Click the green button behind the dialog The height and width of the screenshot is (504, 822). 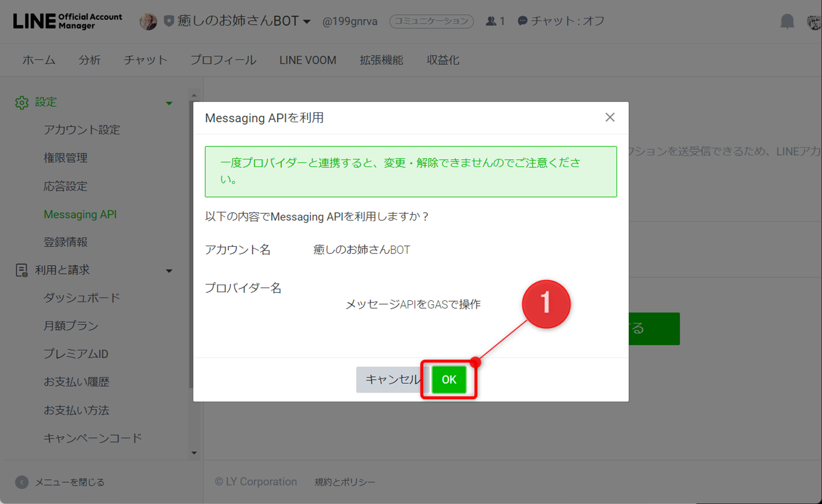(x=654, y=328)
